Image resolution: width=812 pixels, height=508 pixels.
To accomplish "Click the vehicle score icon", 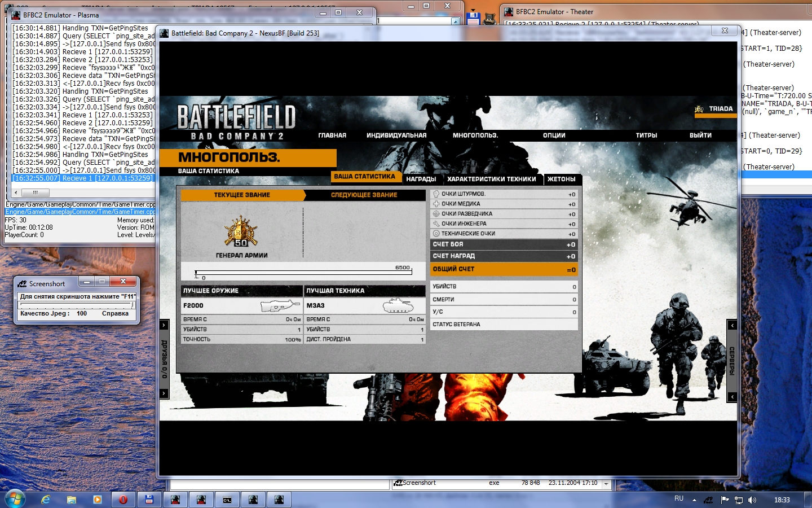I will [x=436, y=234].
